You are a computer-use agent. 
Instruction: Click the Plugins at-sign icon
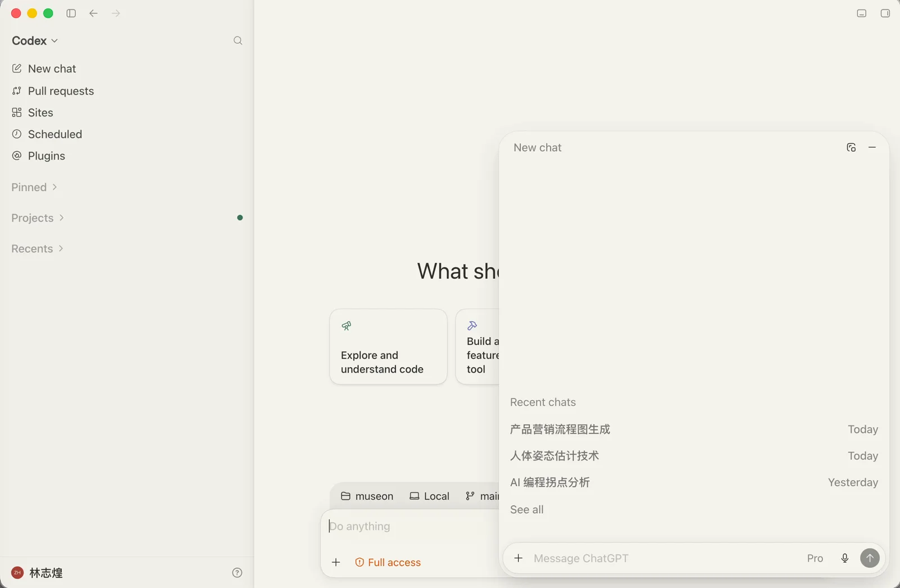(17, 155)
